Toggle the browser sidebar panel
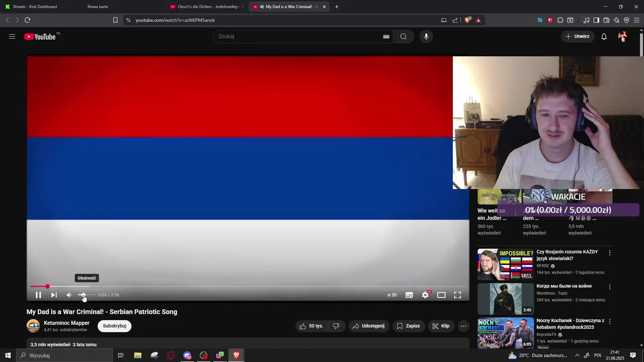The height and width of the screenshot is (362, 644). tap(596, 20)
